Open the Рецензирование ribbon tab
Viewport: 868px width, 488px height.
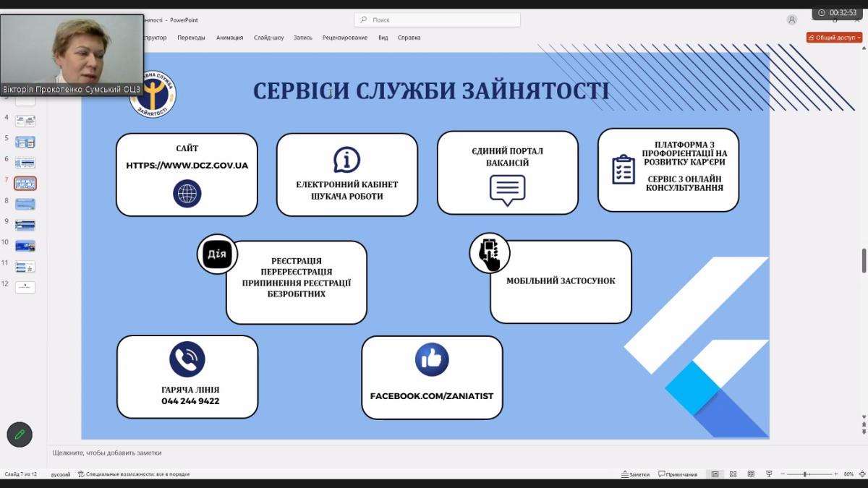(344, 38)
